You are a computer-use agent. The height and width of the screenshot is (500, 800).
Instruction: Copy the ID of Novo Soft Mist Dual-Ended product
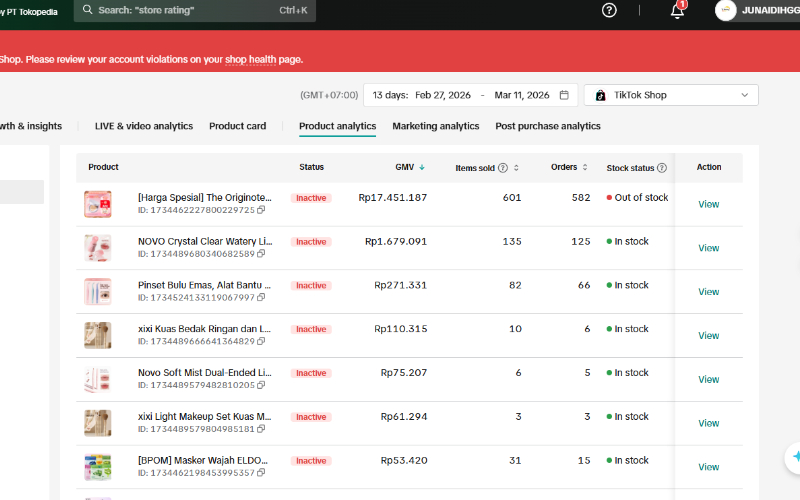(261, 385)
